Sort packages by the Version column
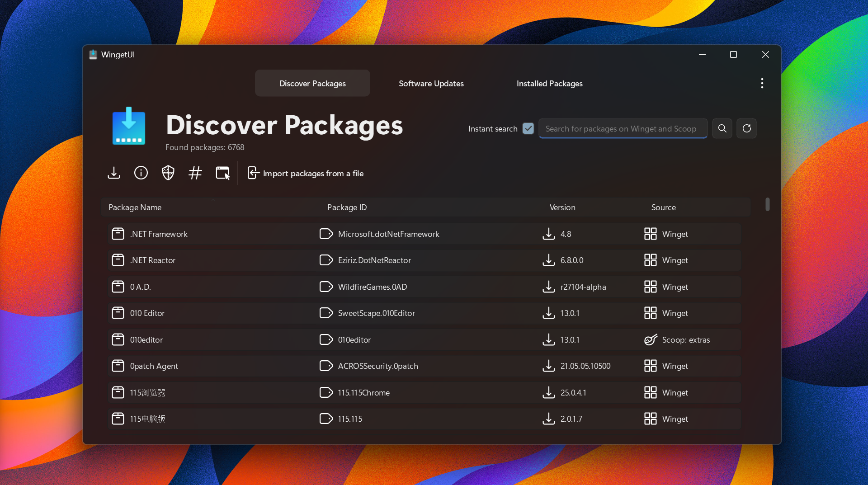Viewport: 868px width, 485px height. [x=562, y=207]
